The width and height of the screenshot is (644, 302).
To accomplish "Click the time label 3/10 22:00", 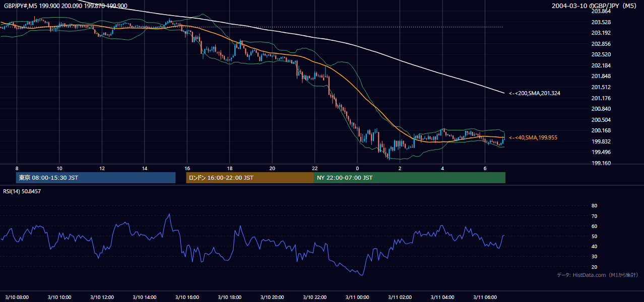I will [x=315, y=297].
